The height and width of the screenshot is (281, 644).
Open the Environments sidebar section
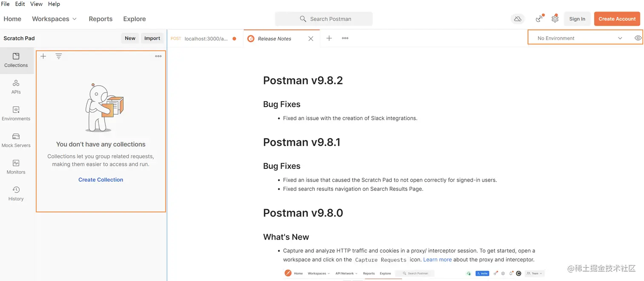click(x=16, y=114)
